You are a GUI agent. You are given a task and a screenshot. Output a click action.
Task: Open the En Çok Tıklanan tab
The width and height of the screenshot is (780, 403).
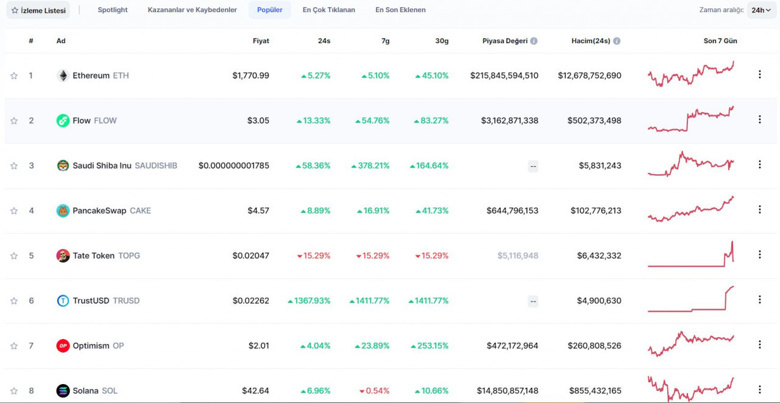tap(329, 10)
